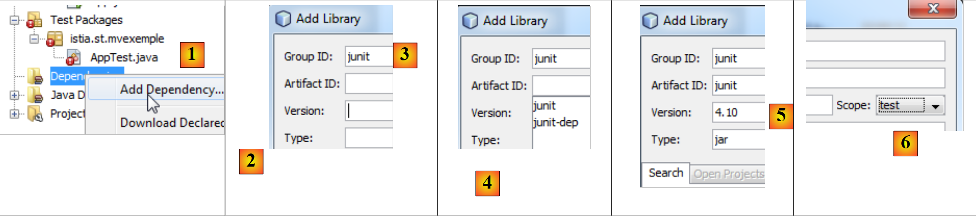
Task: Close the dialog with the red X
Action: click(933, 8)
